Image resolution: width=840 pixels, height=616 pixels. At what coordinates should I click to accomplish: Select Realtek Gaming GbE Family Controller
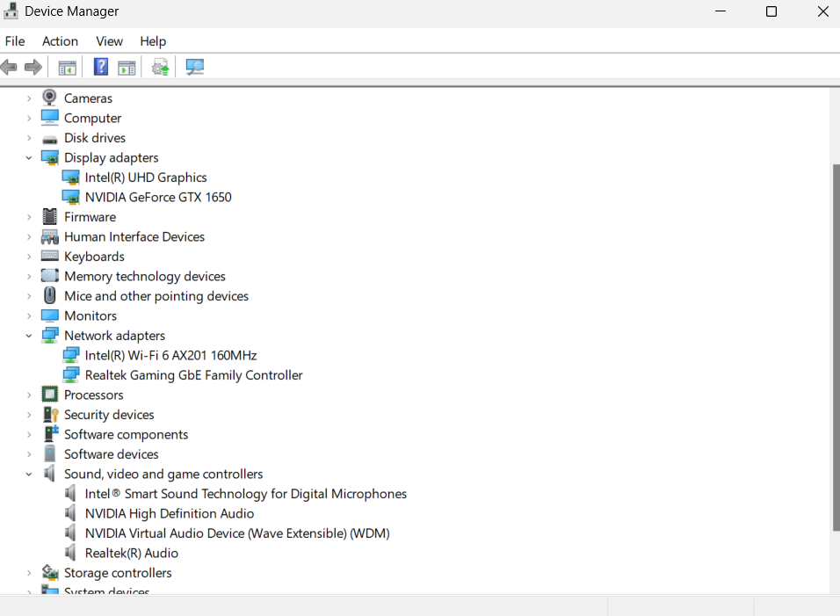(x=194, y=375)
